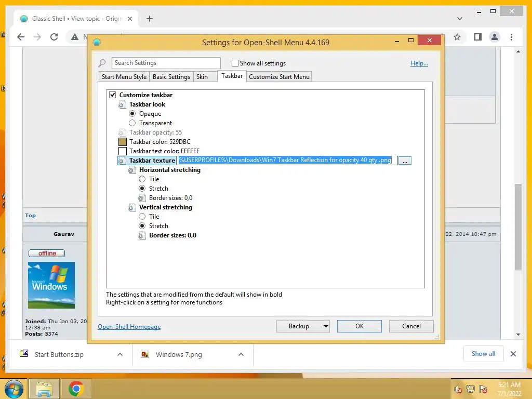Open the Backup dropdown button

[x=303, y=326]
